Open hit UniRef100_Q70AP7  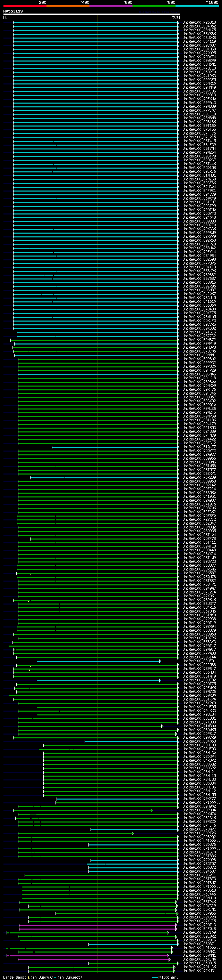tap(199, 829)
